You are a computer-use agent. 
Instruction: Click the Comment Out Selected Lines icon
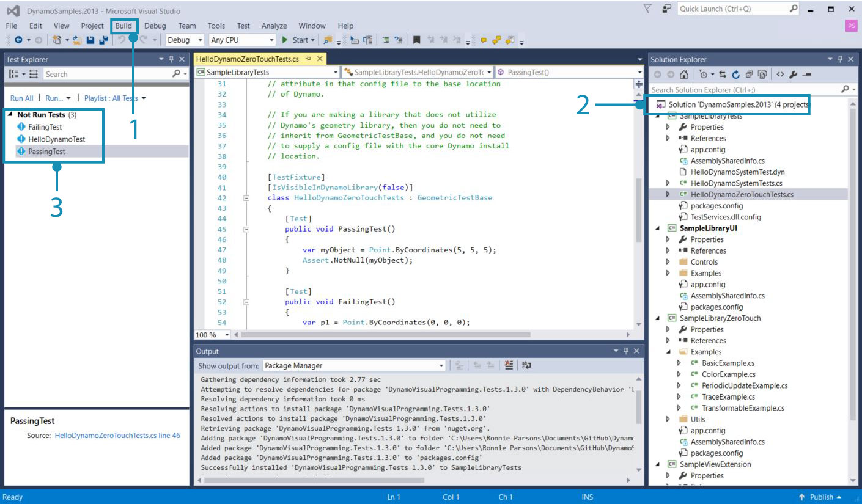click(x=386, y=40)
